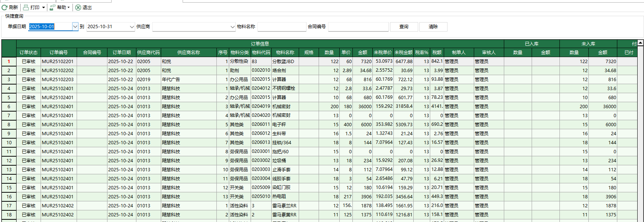Click the 刷新 refresh icon

tap(5, 8)
